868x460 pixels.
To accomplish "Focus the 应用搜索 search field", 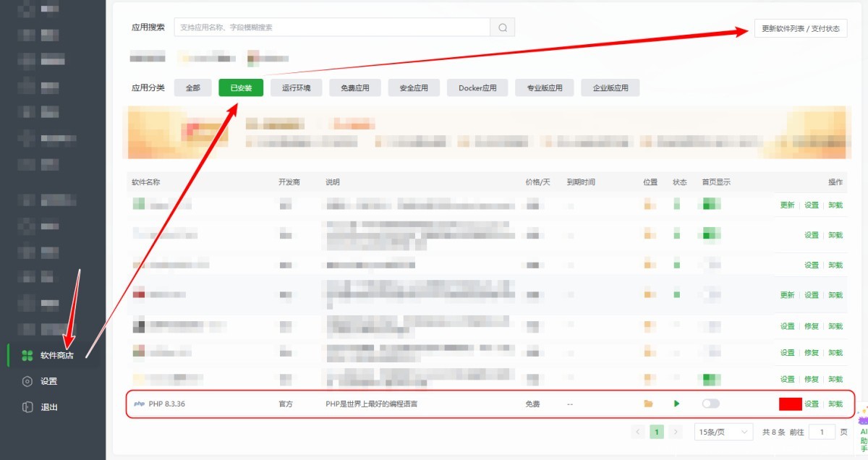I will point(332,27).
